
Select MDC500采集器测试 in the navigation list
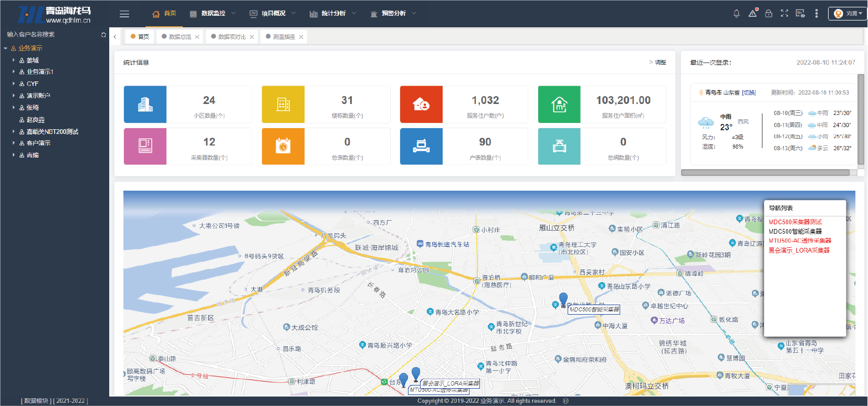795,222
